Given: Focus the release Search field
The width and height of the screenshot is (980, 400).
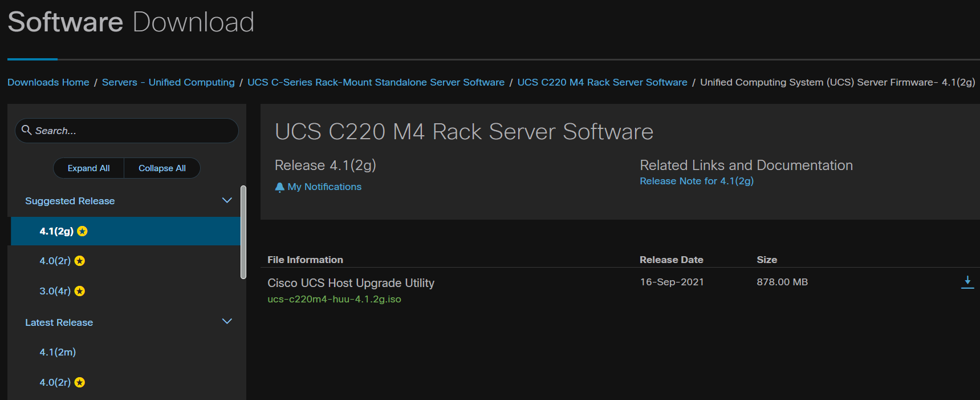Looking at the screenshot, I should (x=127, y=131).
